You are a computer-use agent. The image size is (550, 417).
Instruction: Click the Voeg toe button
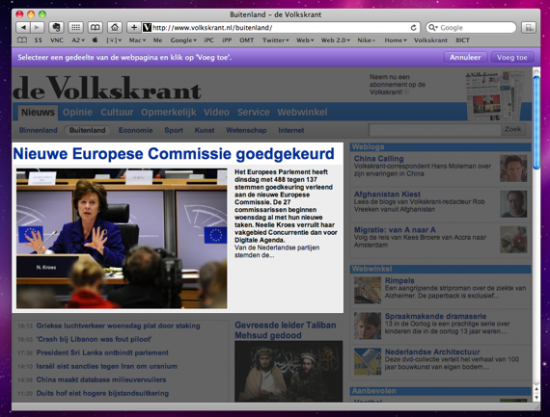(512, 57)
